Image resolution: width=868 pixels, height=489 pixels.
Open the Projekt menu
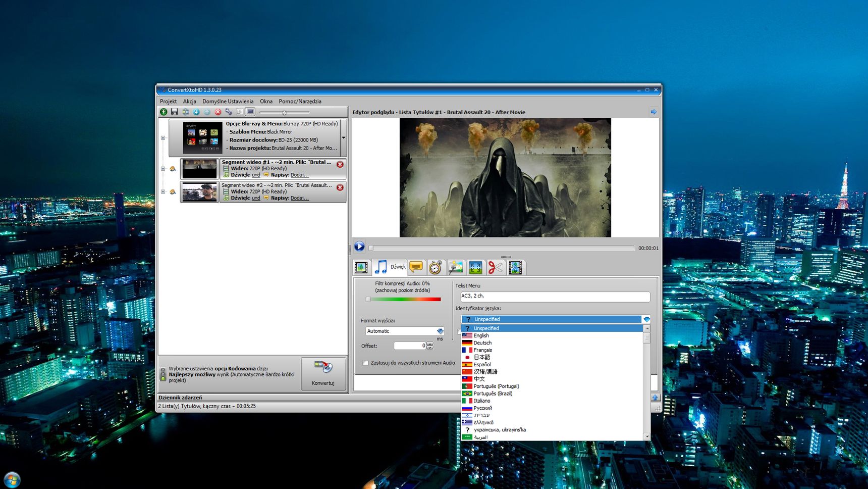click(x=169, y=102)
